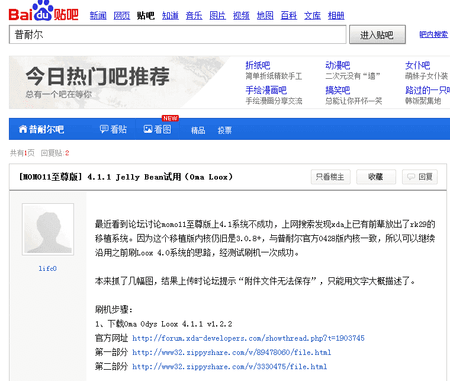450x381 pixels.
Task: Click the 只看楼主 button
Action: coord(330,177)
